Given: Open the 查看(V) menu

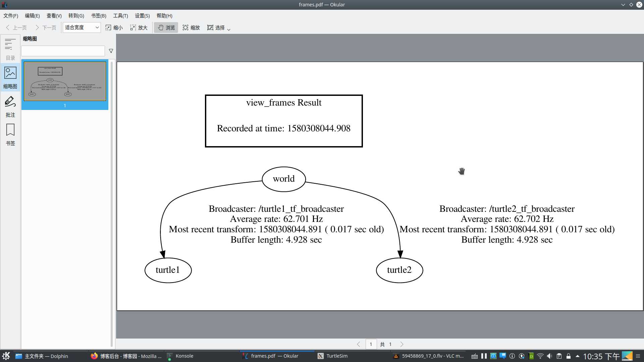Looking at the screenshot, I should (x=54, y=16).
